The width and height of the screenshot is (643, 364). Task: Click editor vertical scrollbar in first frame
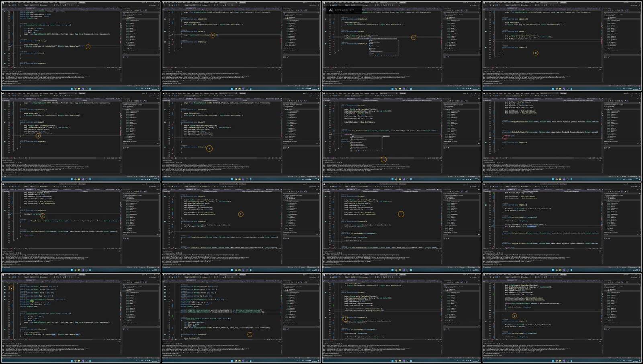click(x=121, y=39)
